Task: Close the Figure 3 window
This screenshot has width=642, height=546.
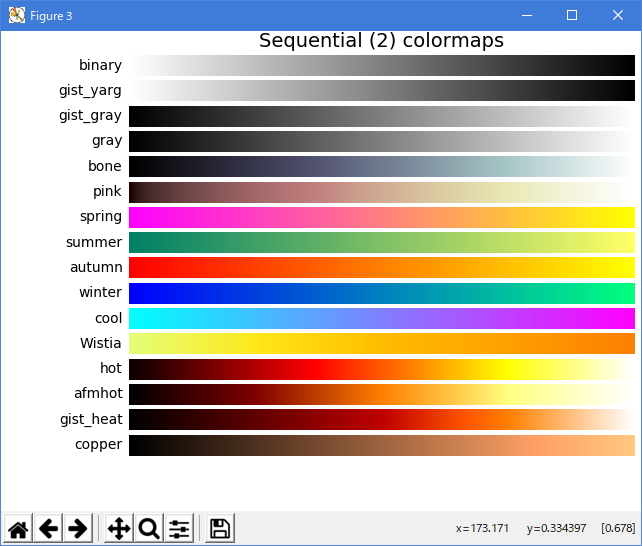Action: click(618, 16)
